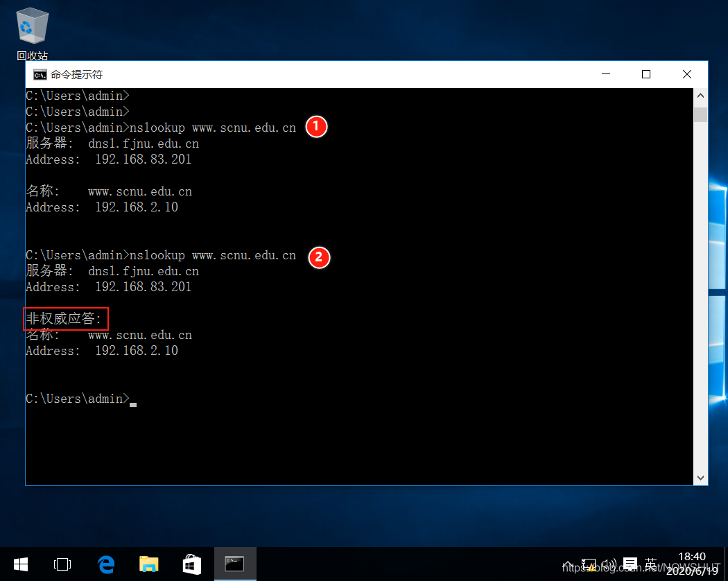
Task: Maximize the Command Prompt window
Action: [x=646, y=74]
